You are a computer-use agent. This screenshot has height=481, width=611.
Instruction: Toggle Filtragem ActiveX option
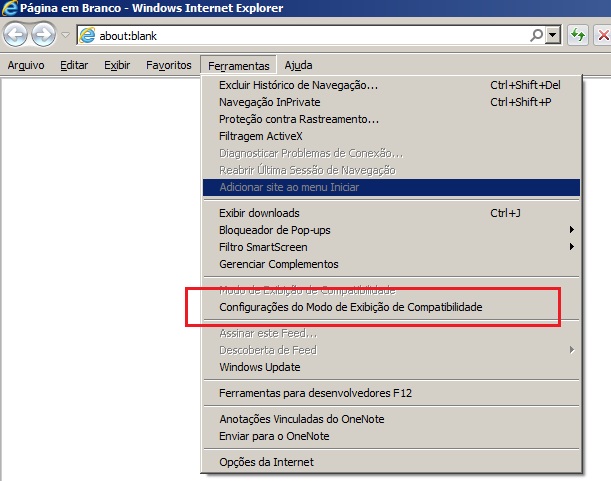[x=391, y=136]
